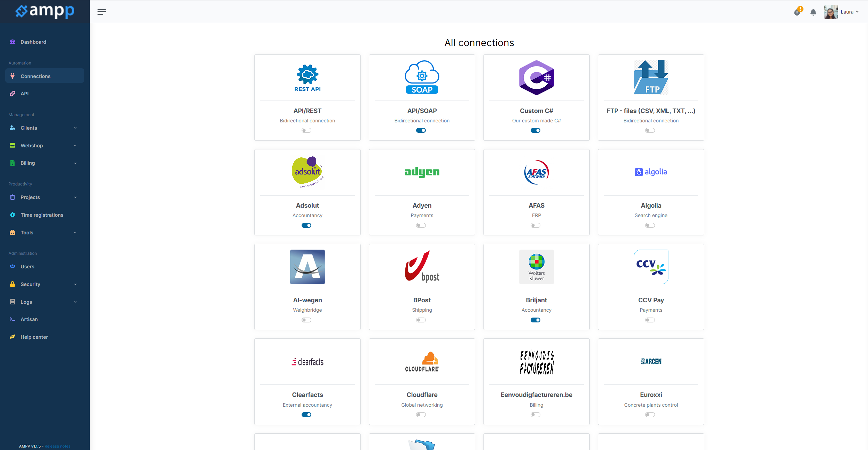This screenshot has width=868, height=450.
Task: Disable the Clearfacts toggle
Action: tap(306, 415)
